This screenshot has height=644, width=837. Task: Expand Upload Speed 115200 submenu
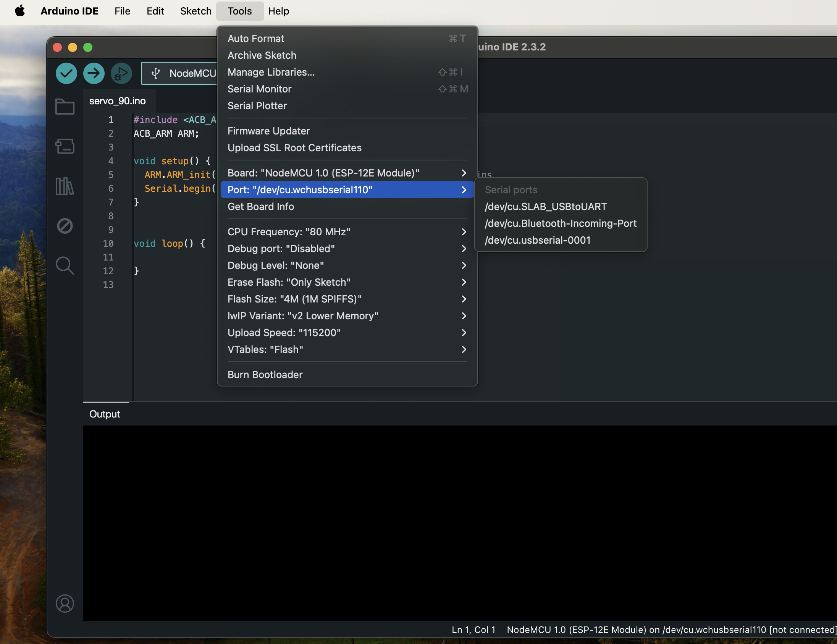(347, 333)
